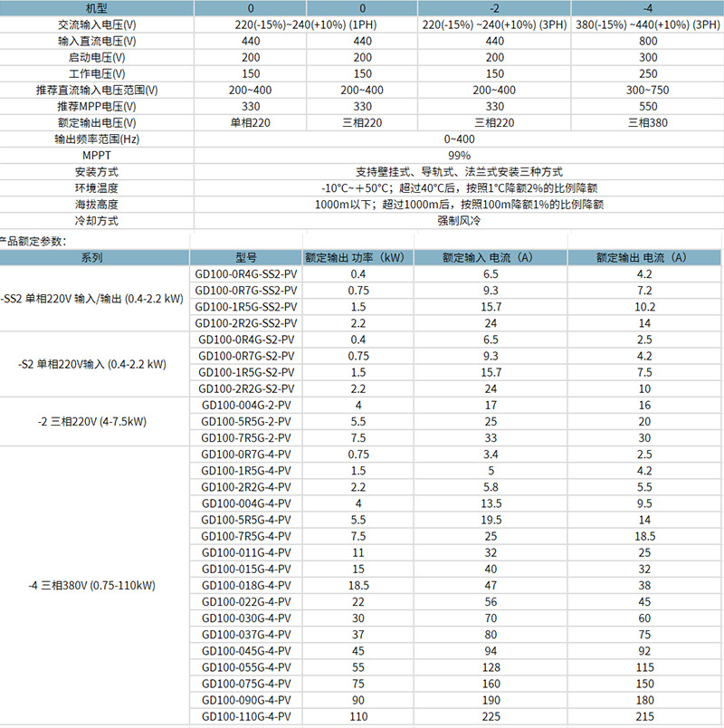This screenshot has height=728, width=724.
Task: Click the 工作电压(V) row label
Action: [97, 74]
